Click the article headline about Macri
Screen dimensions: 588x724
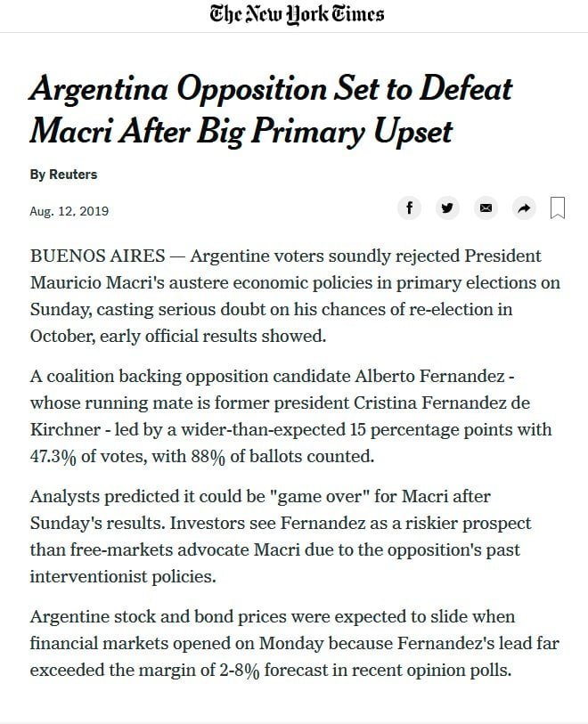tap(271, 110)
